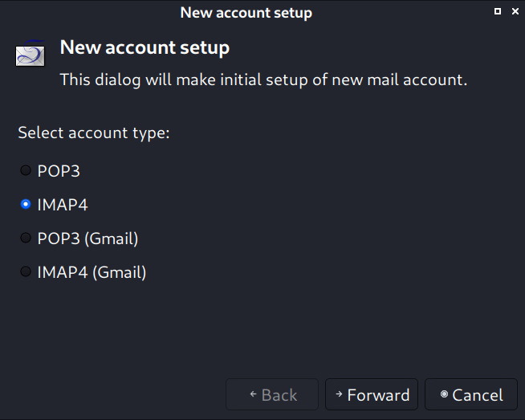Maximize the New account setup window
The image size is (525, 420).
tap(498, 11)
